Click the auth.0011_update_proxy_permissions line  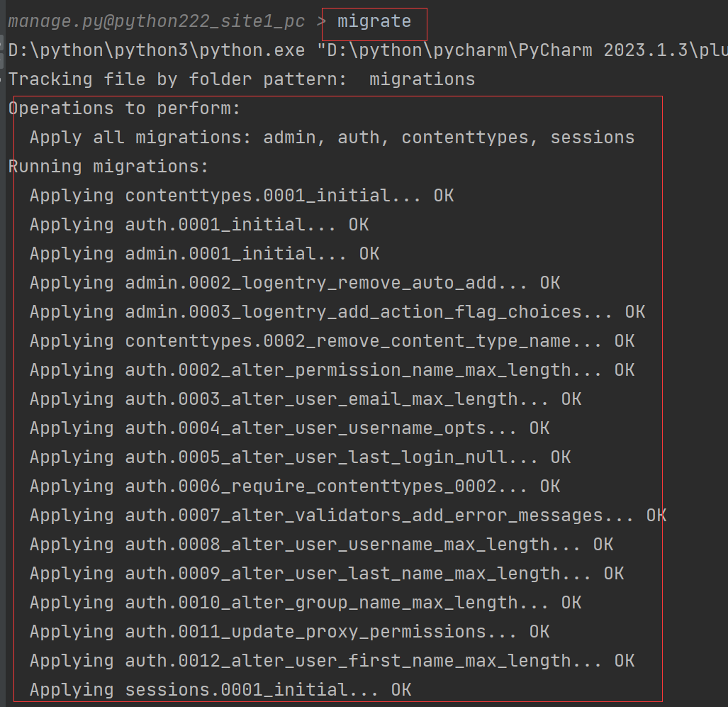(x=289, y=632)
